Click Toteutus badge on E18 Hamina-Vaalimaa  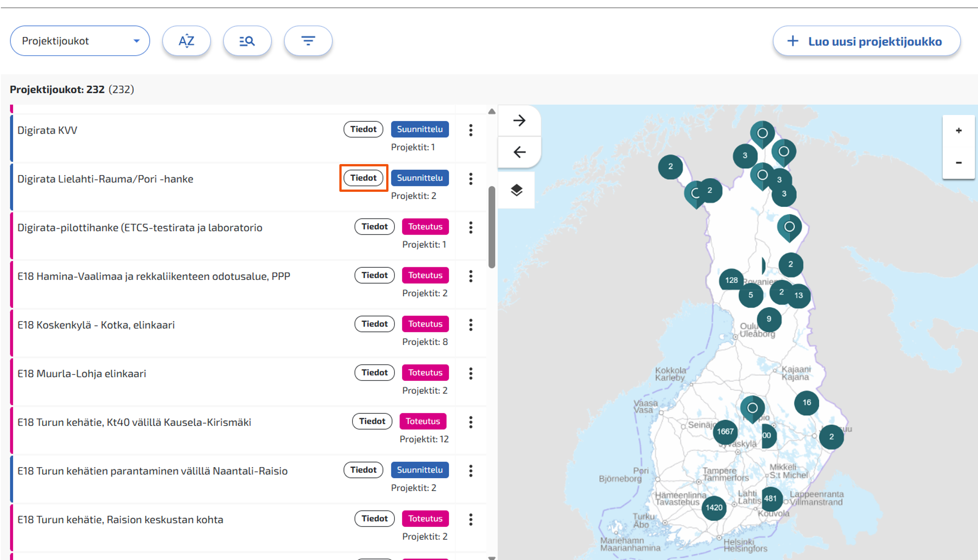[x=425, y=275]
